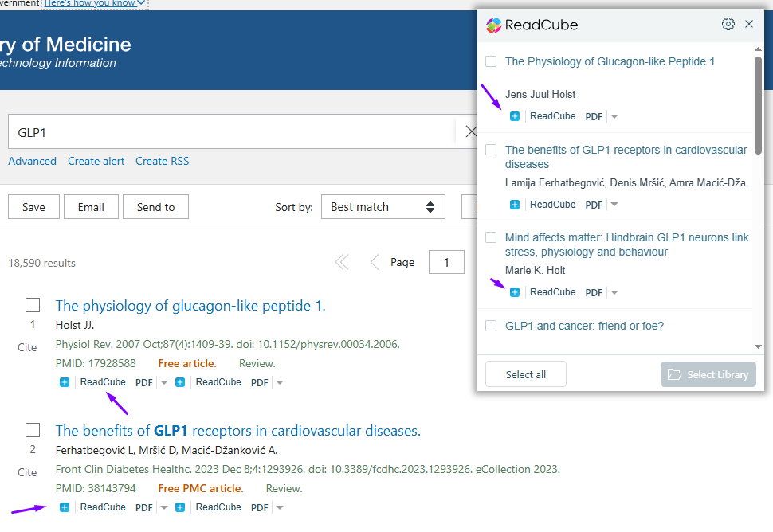Go to first page double-arrow icon
This screenshot has width=773, height=532.
[x=342, y=263]
